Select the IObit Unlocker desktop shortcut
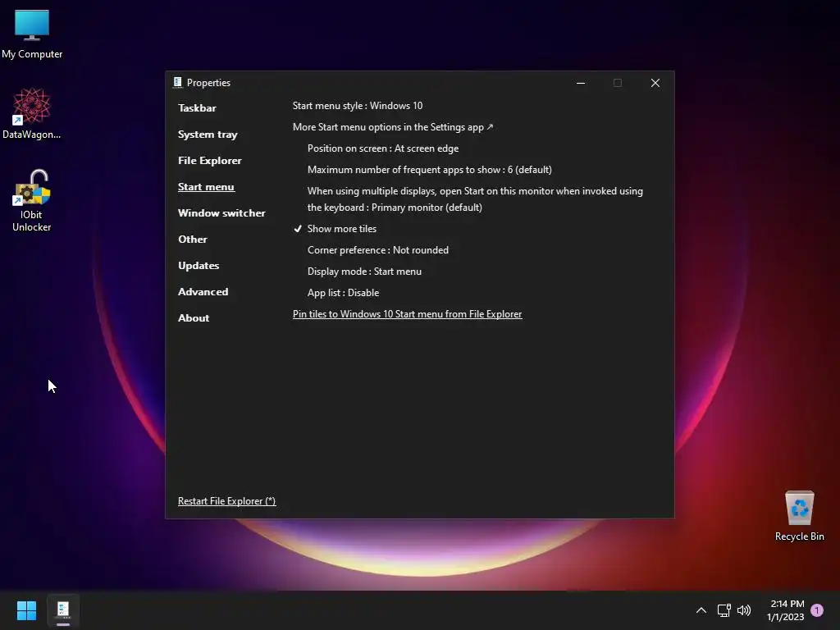 tap(32, 201)
